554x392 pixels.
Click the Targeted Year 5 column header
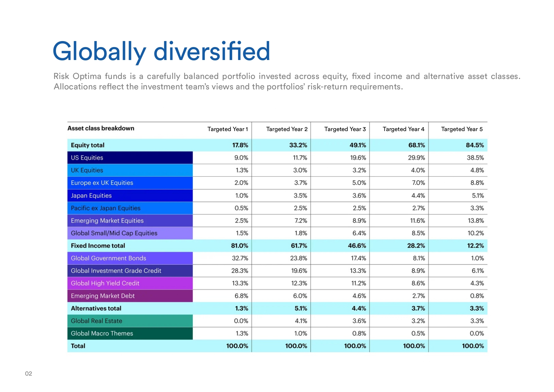click(462, 129)
